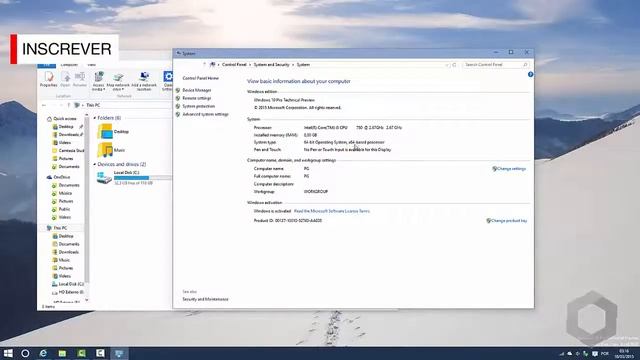The height and width of the screenshot is (360, 640).
Task: Open Security and Maintenance under See also
Action: click(x=205, y=299)
